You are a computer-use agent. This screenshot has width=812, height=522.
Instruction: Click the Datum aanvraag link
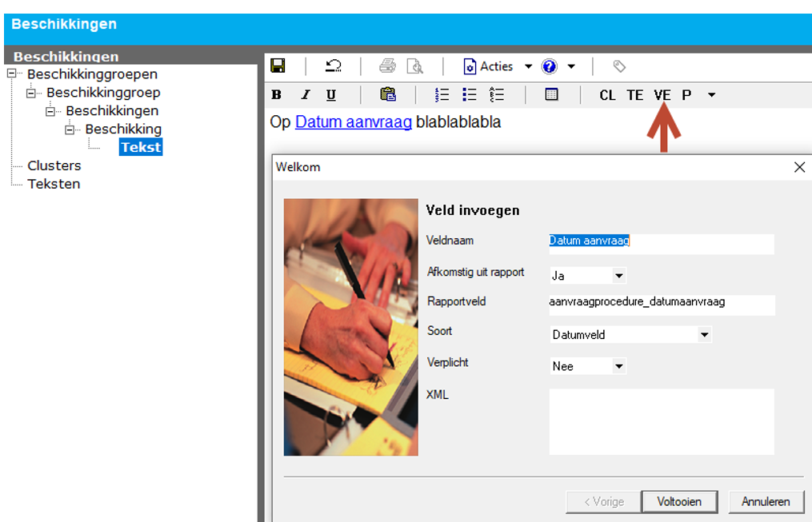(x=354, y=122)
